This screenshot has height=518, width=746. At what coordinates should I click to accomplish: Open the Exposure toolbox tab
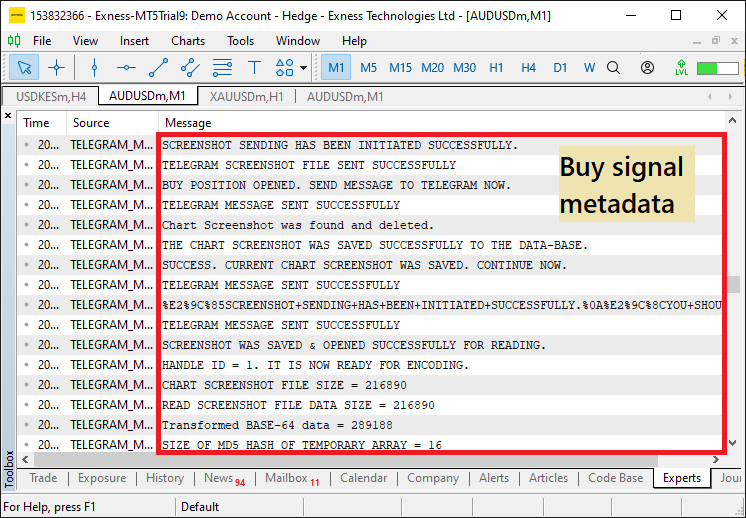(x=102, y=478)
